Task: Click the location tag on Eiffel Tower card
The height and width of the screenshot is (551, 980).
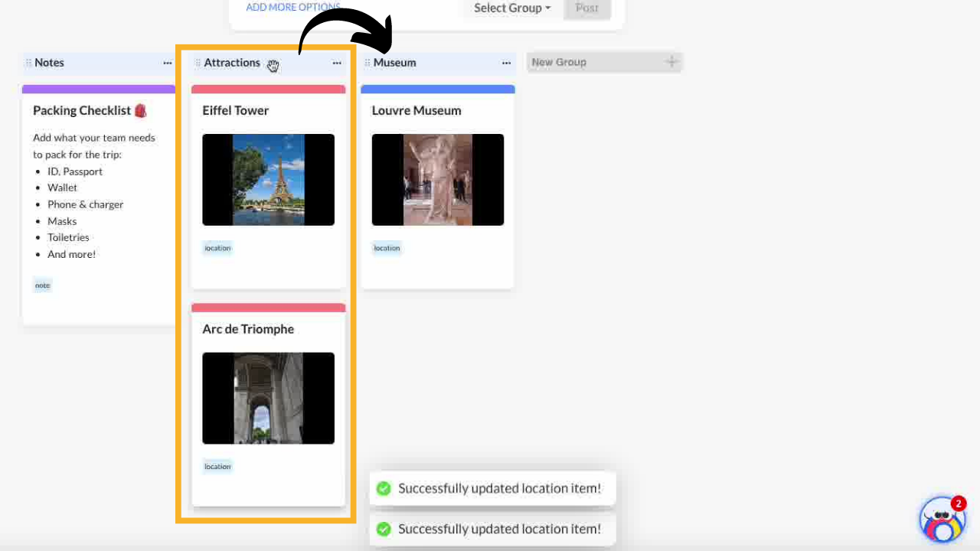Action: (217, 248)
